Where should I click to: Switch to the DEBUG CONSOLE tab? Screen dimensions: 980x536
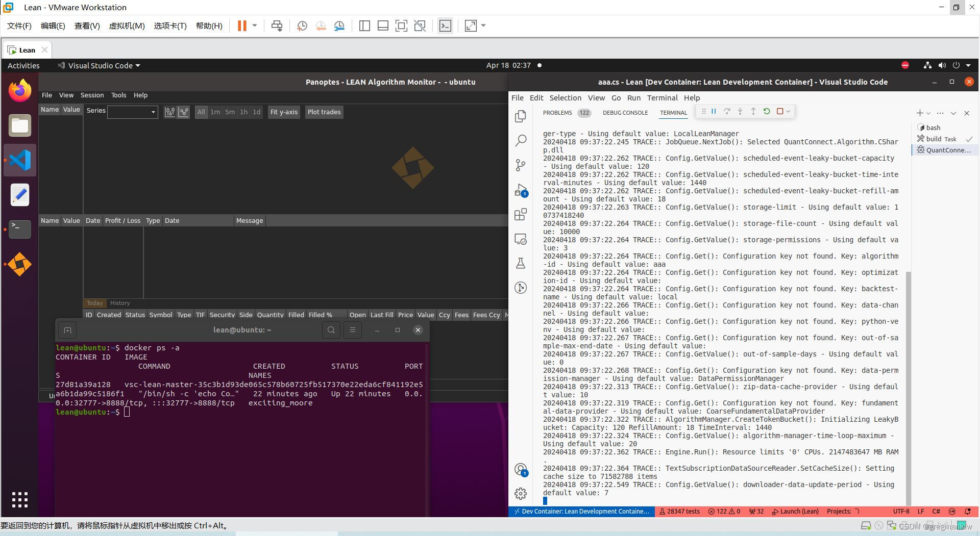[625, 112]
